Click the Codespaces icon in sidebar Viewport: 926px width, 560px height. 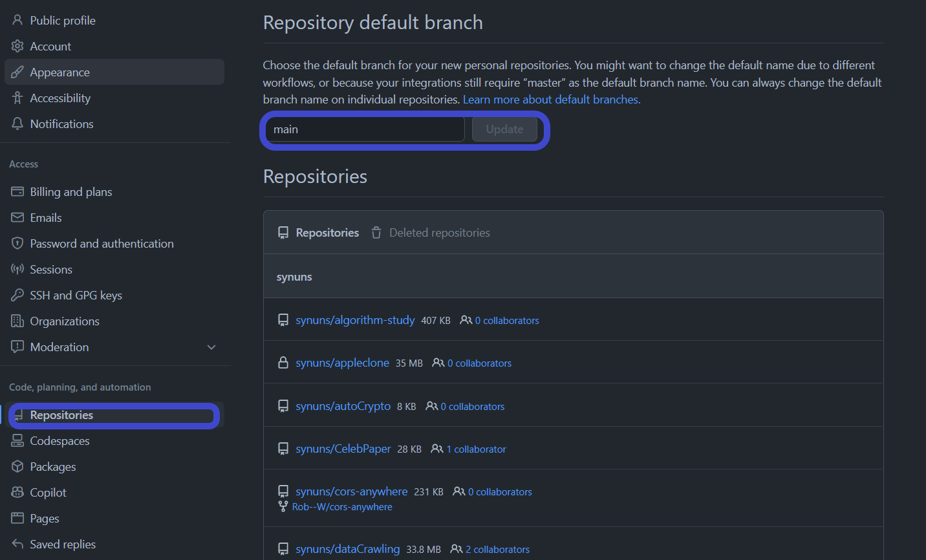17,440
